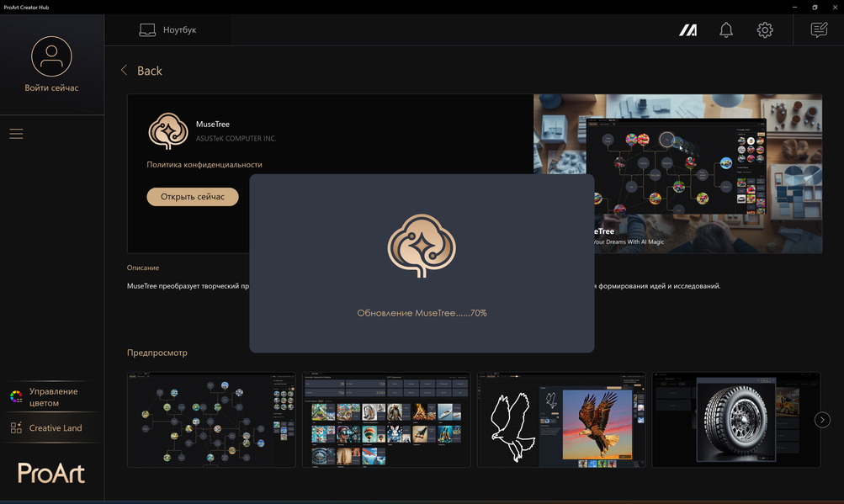Click Войти сейчас to sign in

coord(51,88)
